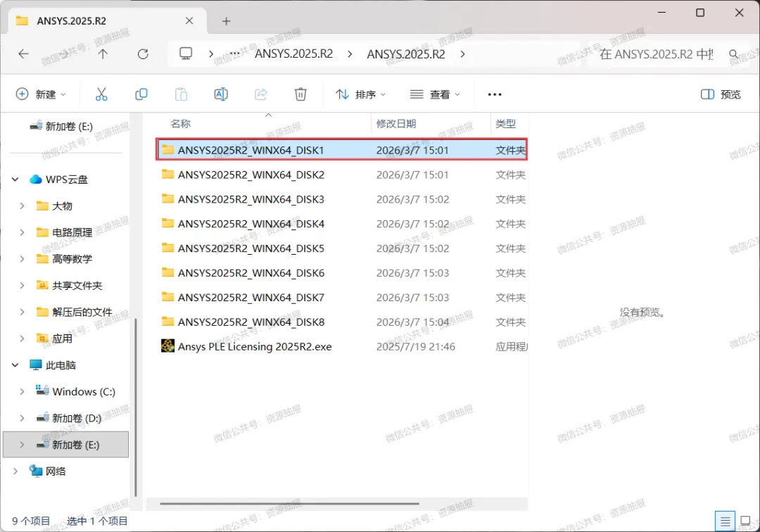
Task: Expand the 新加卷 (D:) drive node
Action: 22,418
